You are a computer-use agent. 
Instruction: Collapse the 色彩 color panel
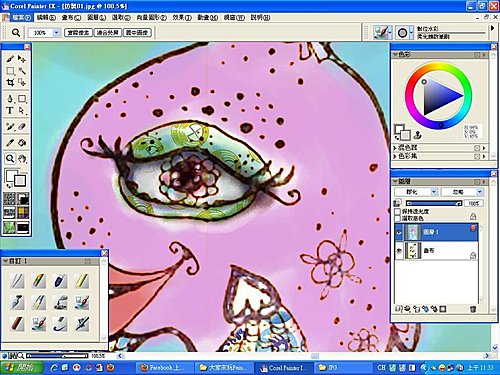tap(395, 54)
